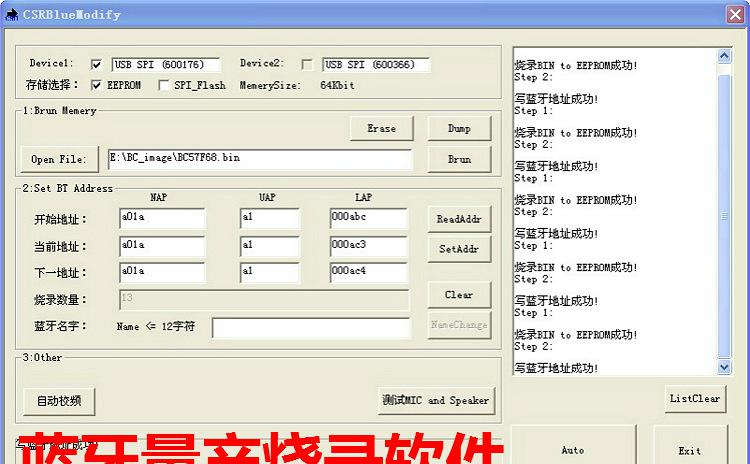This screenshot has height=464, width=750.
Task: Click the Dump button
Action: point(459,128)
